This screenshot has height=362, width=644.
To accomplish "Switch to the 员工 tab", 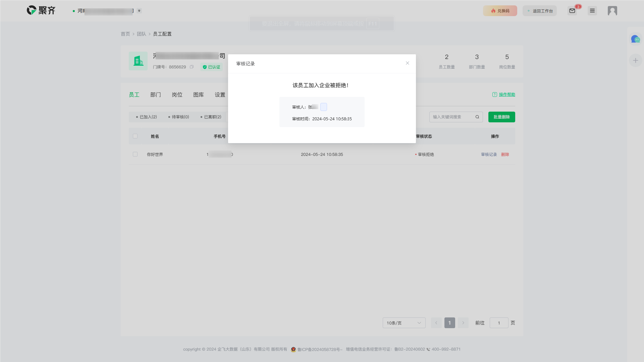I will (x=134, y=95).
